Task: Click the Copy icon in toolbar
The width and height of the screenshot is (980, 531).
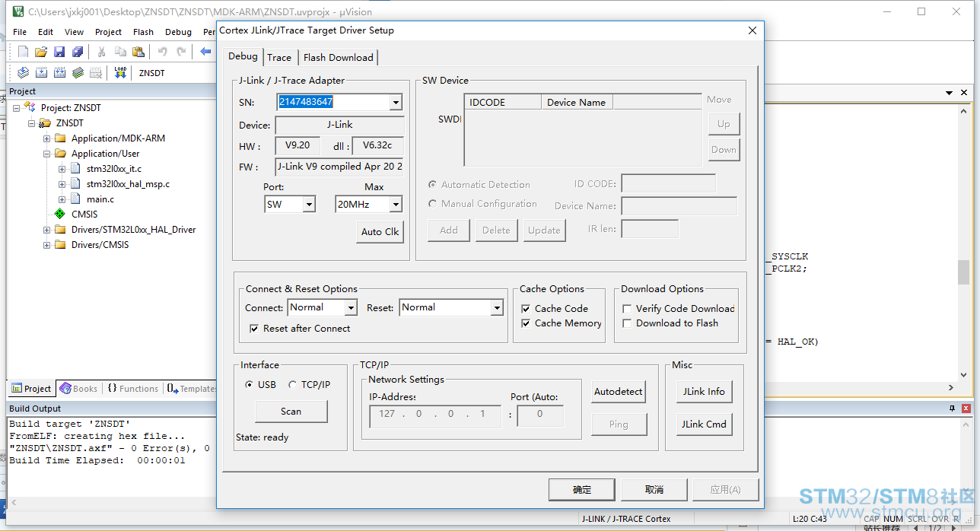Action: 120,52
